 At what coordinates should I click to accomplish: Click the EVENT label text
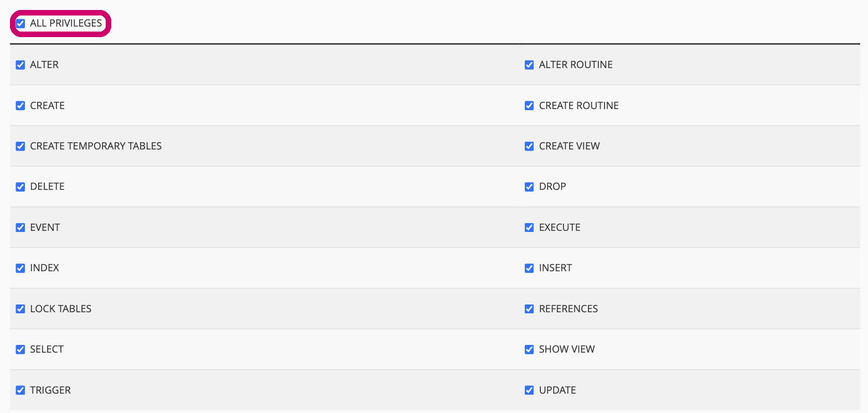45,228
